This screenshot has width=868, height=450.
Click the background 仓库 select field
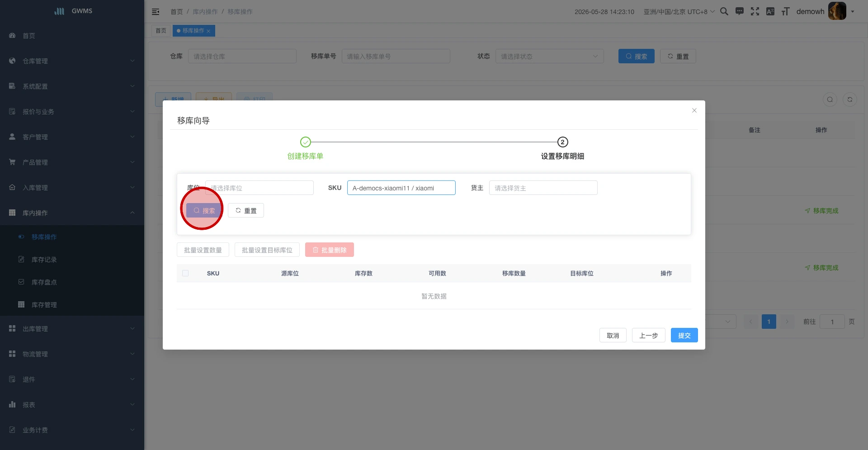[x=242, y=56]
